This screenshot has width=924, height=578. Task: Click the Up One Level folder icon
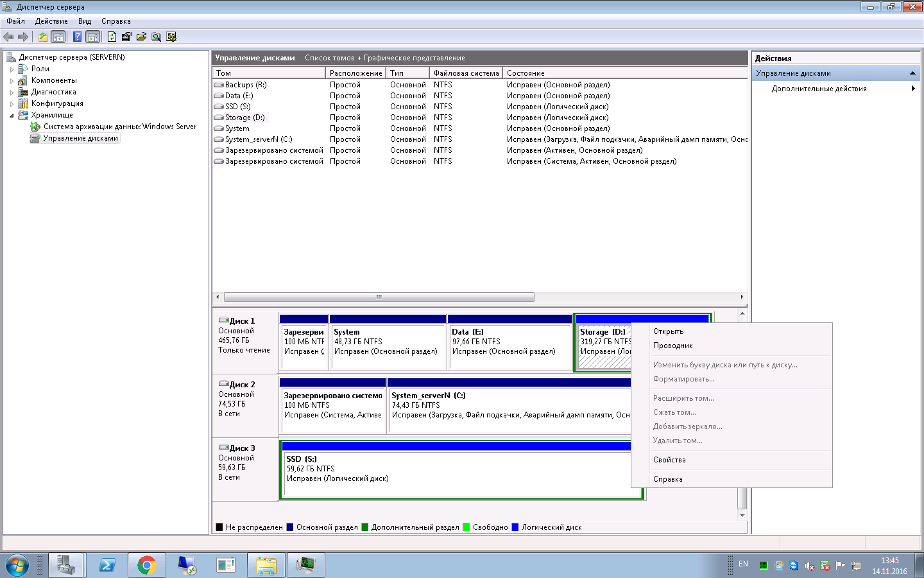42,37
